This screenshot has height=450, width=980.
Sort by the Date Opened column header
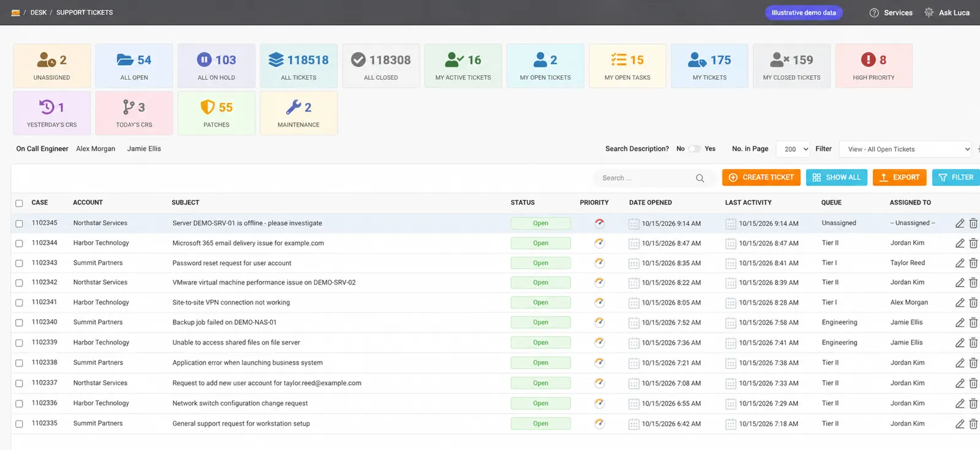pyautogui.click(x=650, y=203)
